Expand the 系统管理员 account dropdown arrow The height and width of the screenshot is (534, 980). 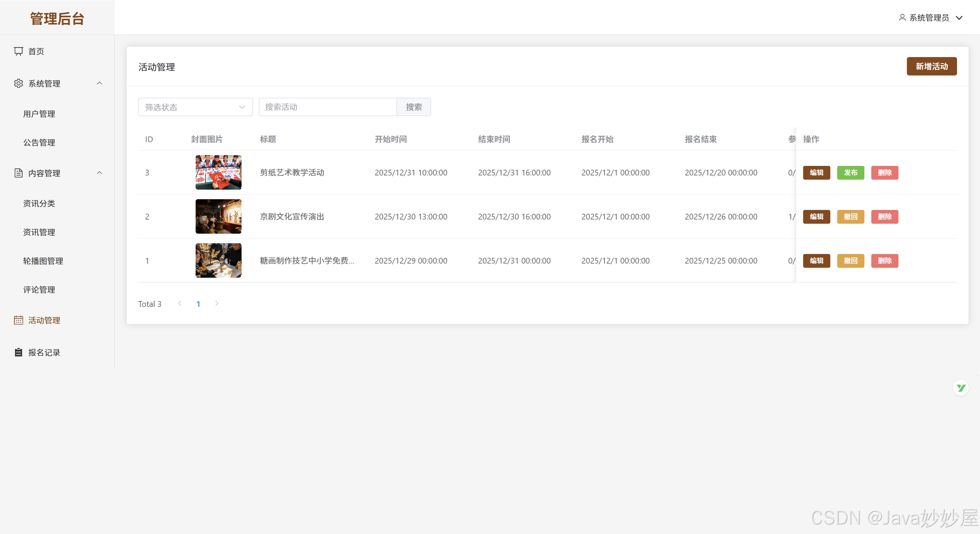(959, 18)
